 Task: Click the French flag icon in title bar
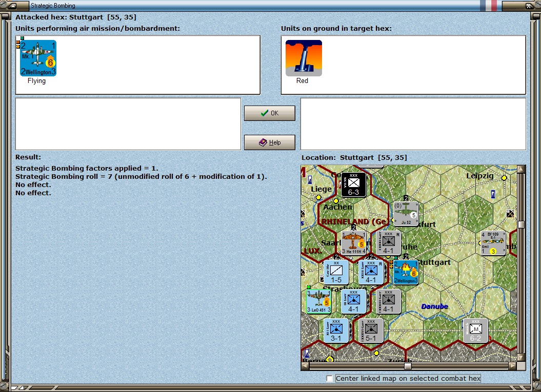489,6
